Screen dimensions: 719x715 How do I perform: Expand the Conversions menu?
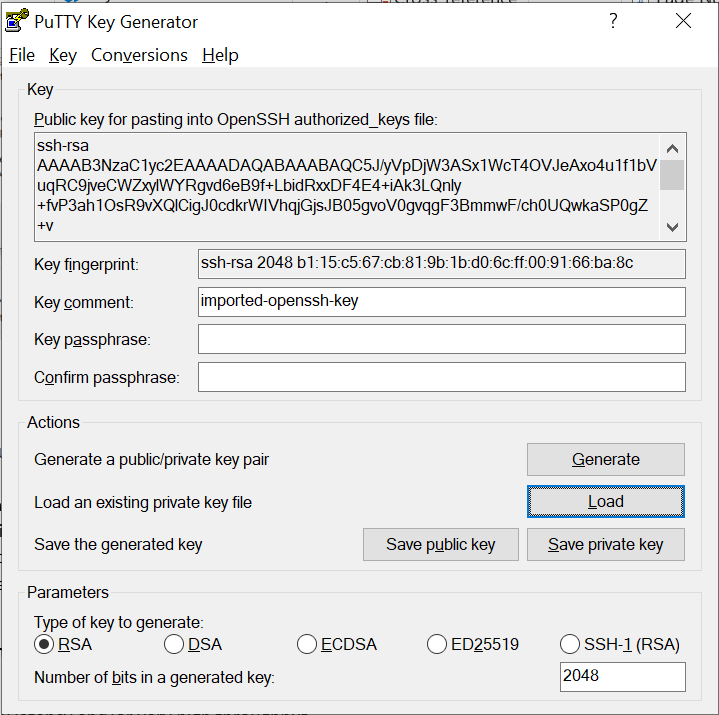[139, 55]
